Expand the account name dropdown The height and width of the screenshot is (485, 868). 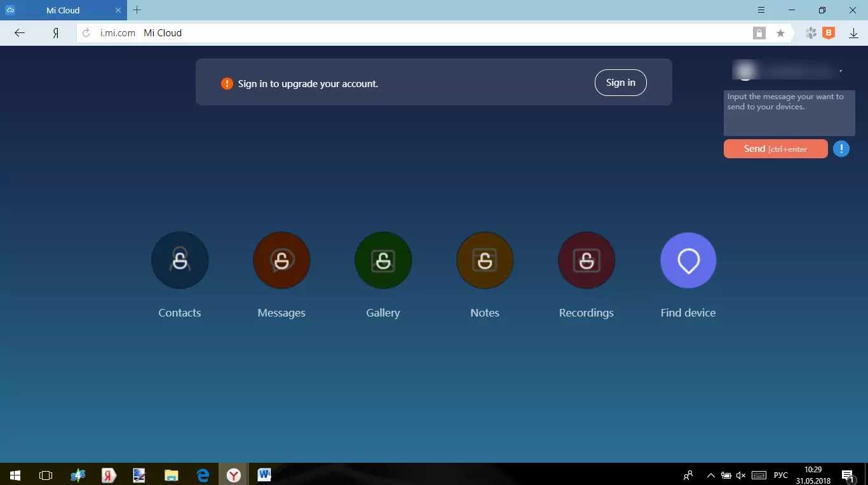click(x=841, y=70)
